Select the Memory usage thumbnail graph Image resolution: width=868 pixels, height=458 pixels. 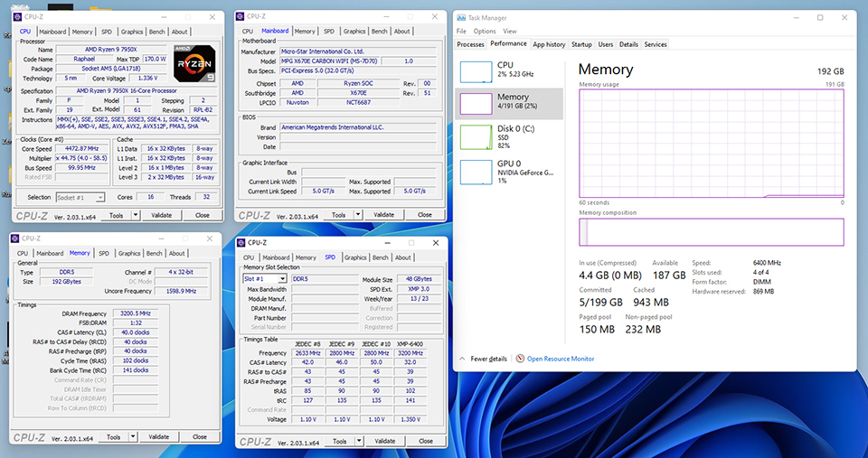tap(476, 104)
